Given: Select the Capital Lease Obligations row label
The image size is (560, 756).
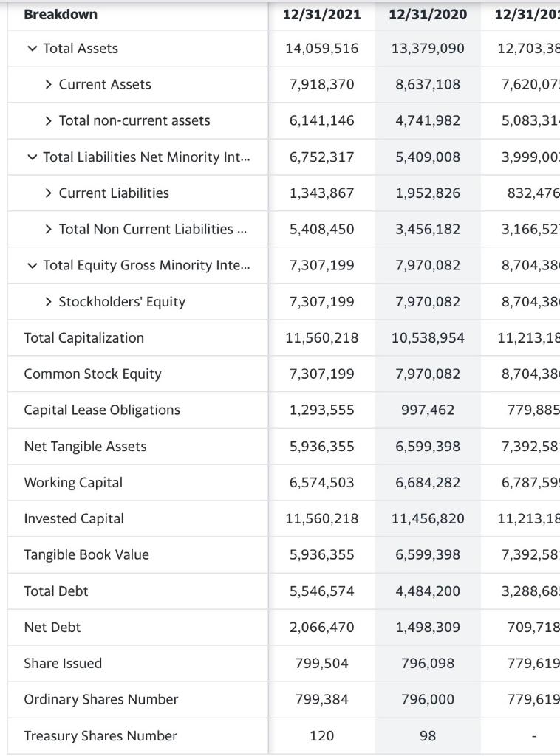Looking at the screenshot, I should point(102,410).
